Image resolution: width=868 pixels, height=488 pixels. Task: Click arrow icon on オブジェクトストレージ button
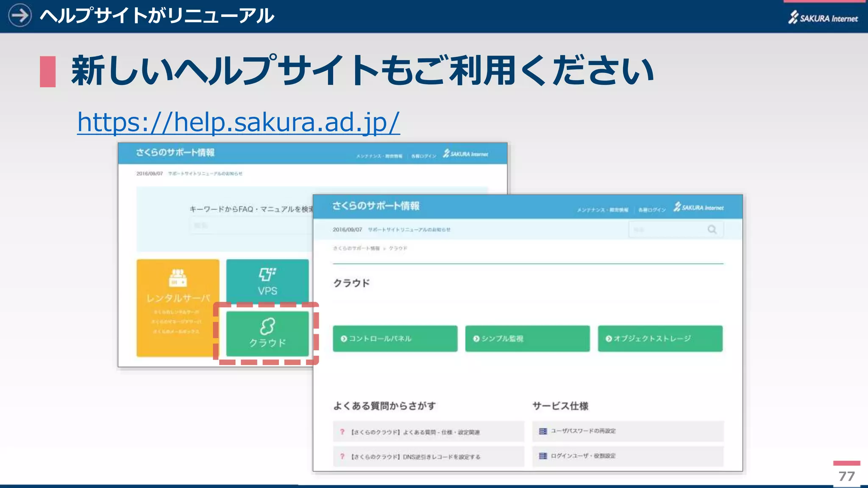click(609, 338)
